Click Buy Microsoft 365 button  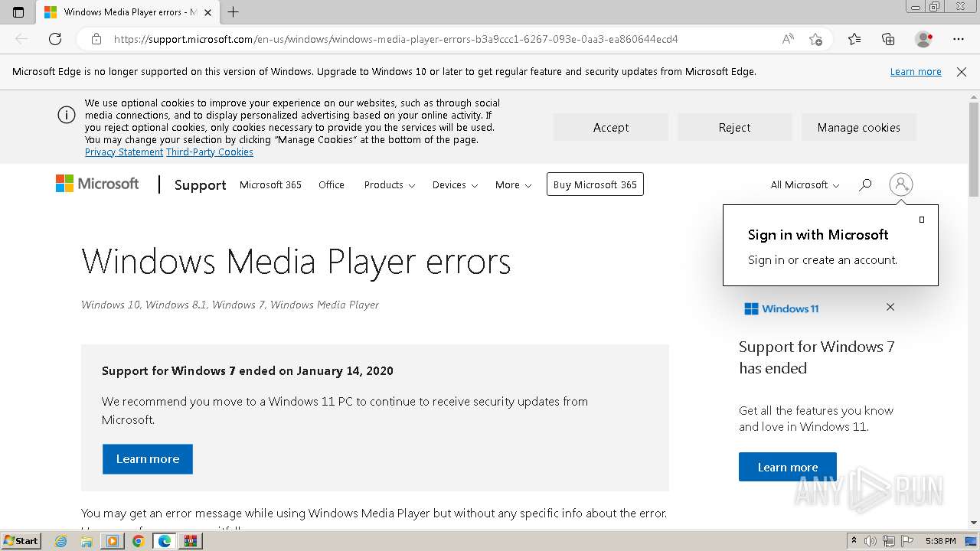coord(595,184)
